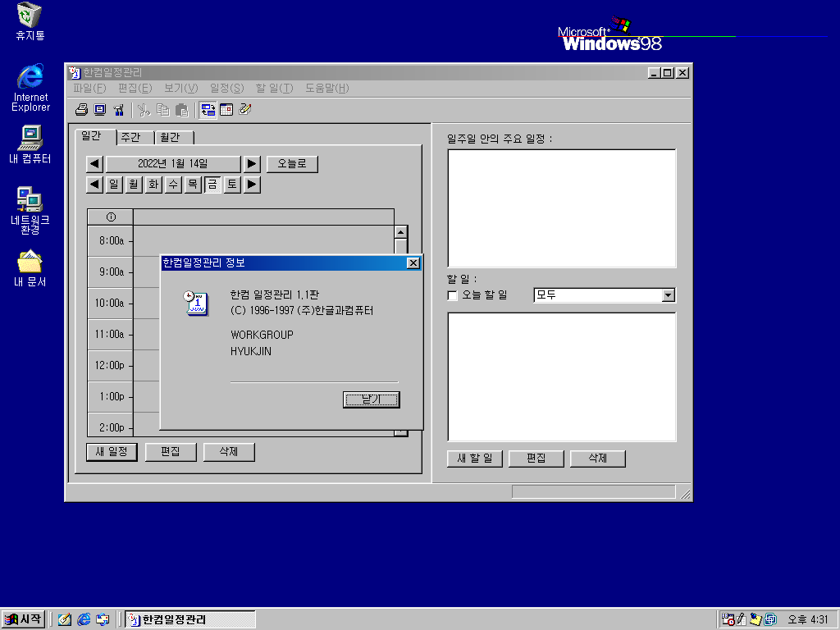The height and width of the screenshot is (630, 840).
Task: Select the 월 (Monday) day button
Action: 134,185
